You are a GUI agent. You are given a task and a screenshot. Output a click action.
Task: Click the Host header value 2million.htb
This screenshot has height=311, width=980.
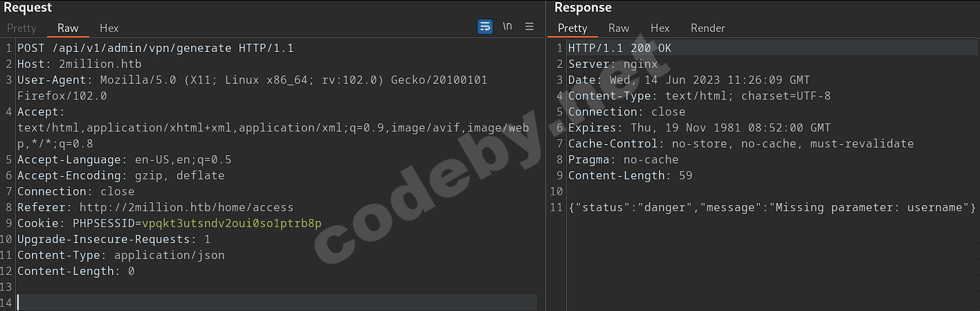point(100,64)
